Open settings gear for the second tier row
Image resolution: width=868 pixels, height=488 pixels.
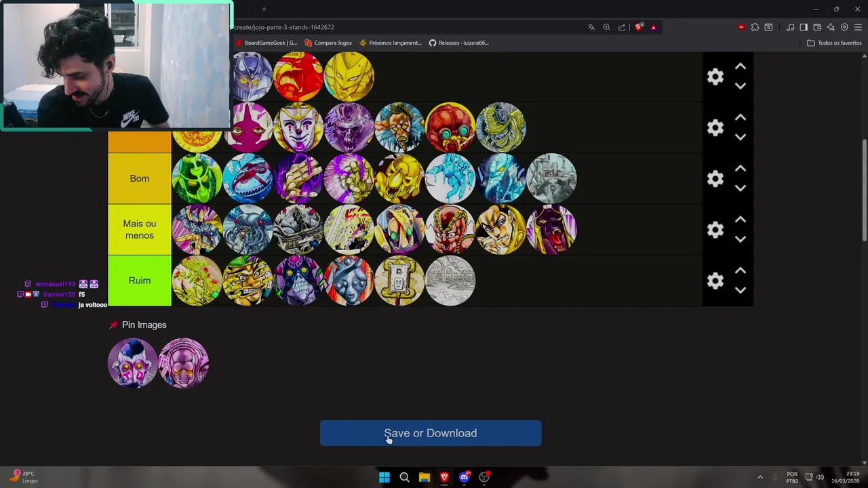coord(715,127)
